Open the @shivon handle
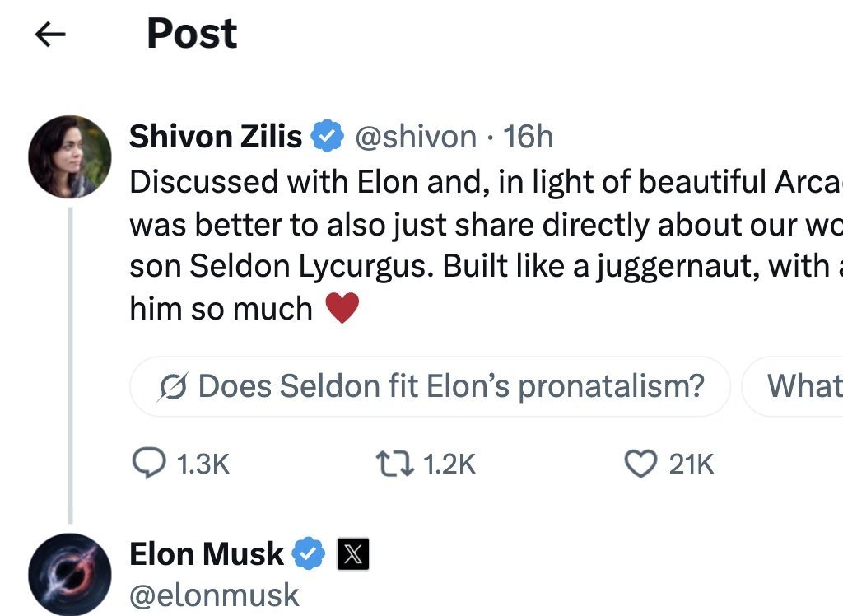Screen dimensions: 843x616 coord(415,137)
